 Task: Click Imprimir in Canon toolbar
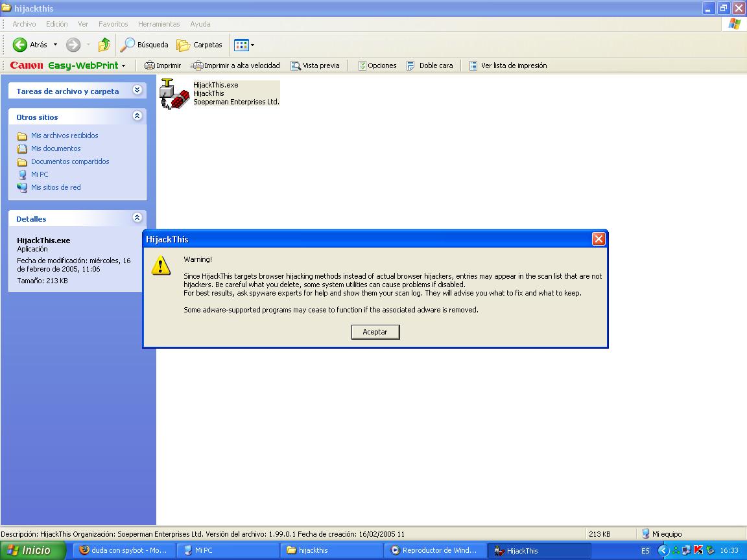click(163, 65)
